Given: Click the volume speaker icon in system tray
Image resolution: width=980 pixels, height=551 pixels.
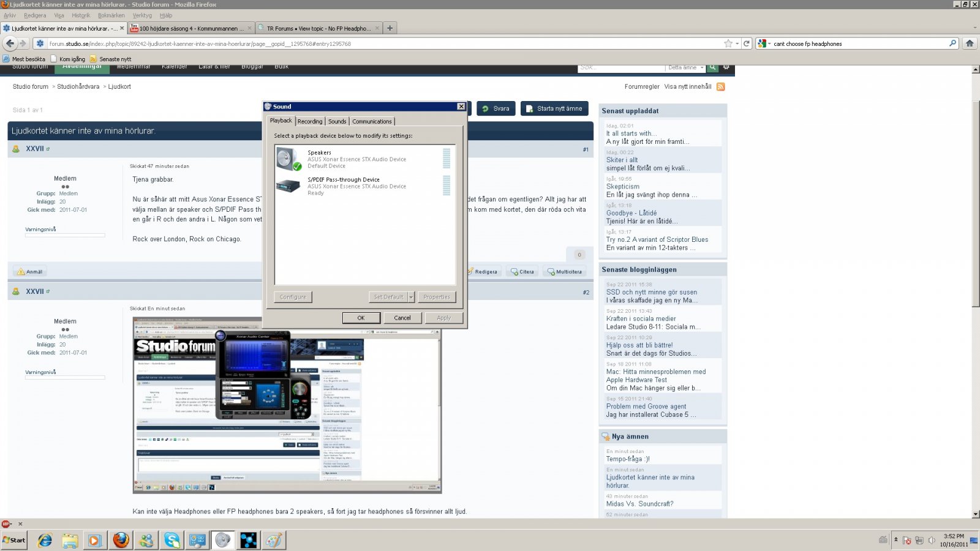Looking at the screenshot, I should pos(932,540).
